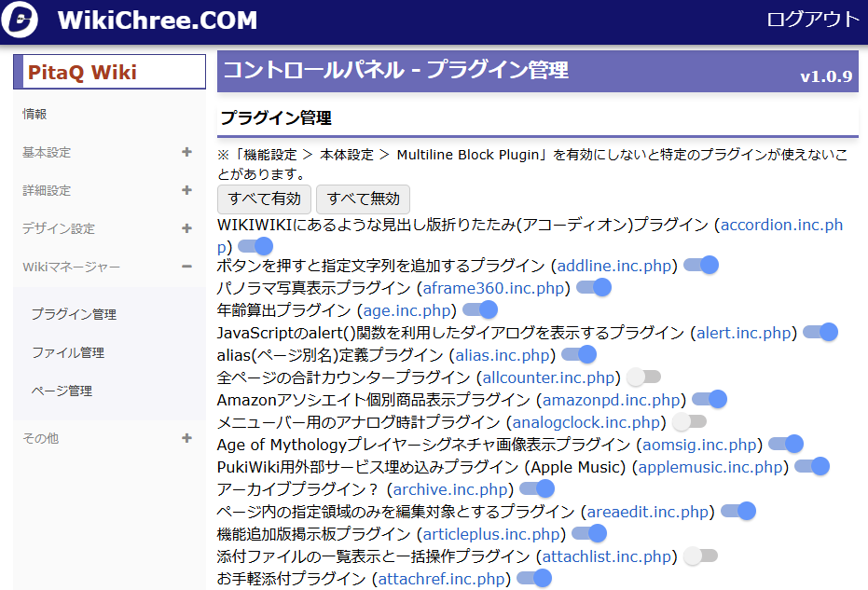
Task: Toggle the addline.inc.php plugin switch
Action: coord(701,265)
